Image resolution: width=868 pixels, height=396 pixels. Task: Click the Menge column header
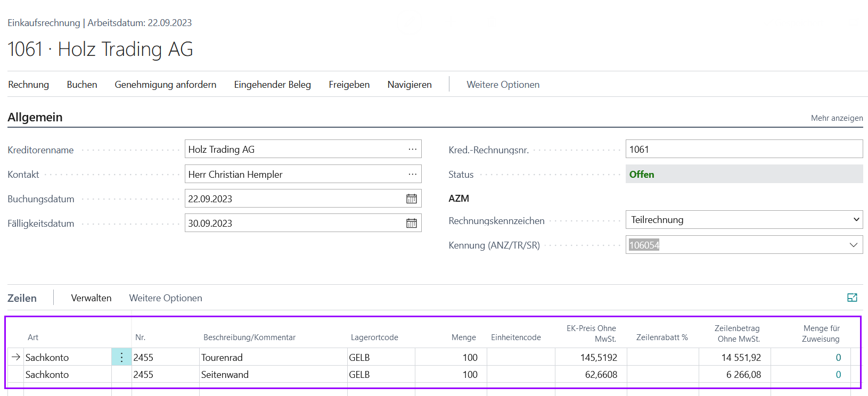tap(464, 337)
